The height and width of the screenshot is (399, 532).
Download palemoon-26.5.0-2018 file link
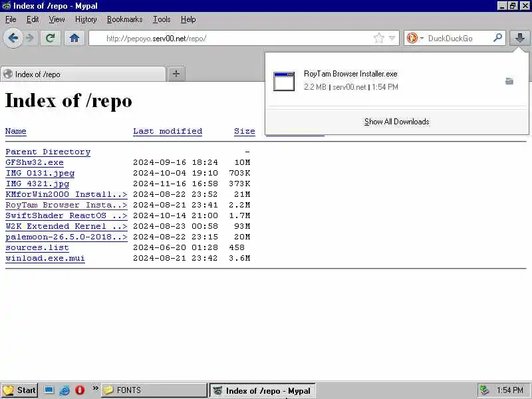[66, 237]
